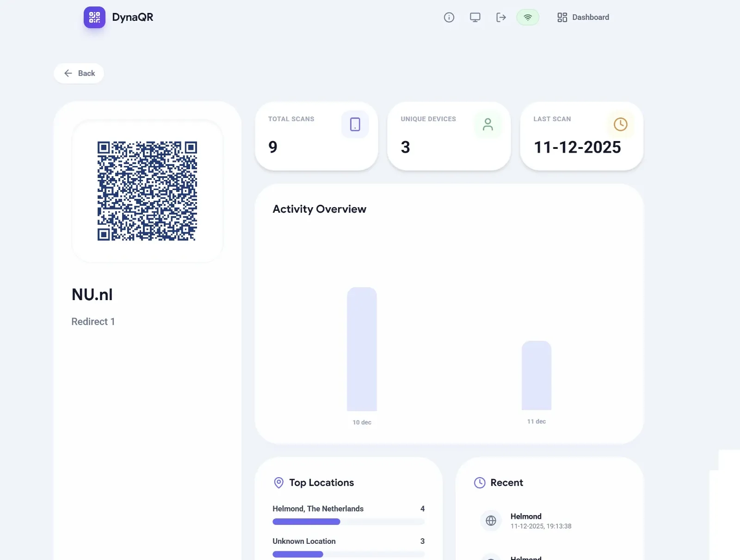Click the Unique Devices value 3
This screenshot has height=560, width=740.
[x=406, y=147]
